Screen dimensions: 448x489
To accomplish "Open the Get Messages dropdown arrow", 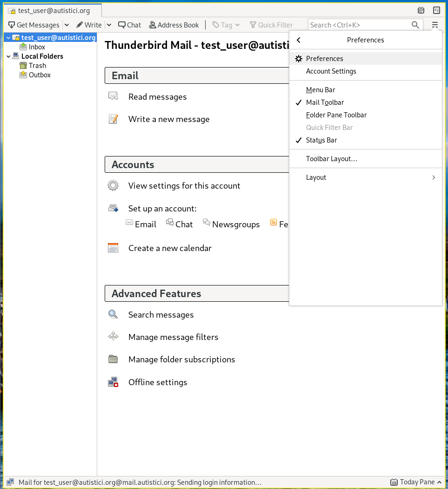I will tap(67, 25).
